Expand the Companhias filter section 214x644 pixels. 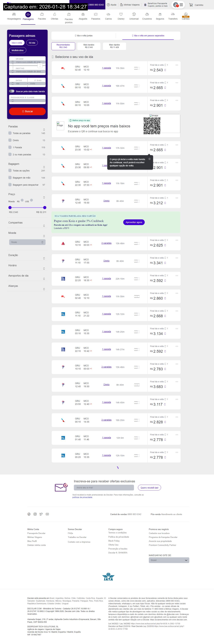point(44,226)
